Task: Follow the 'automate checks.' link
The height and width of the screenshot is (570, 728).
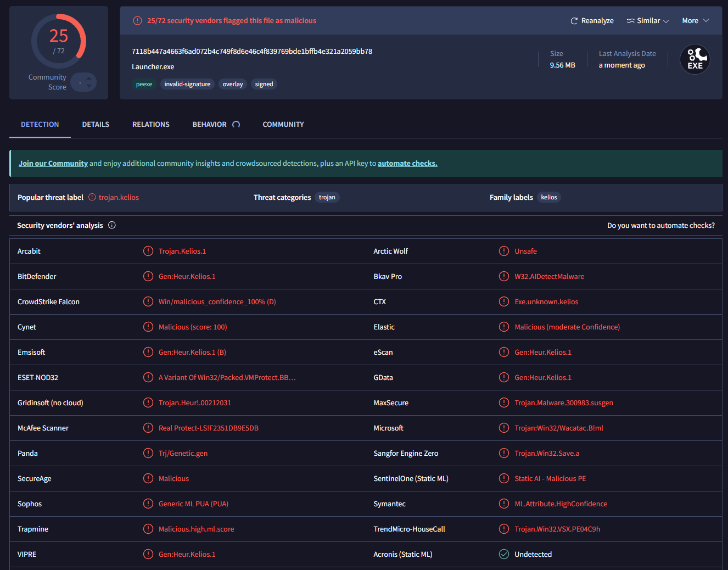Action: point(407,163)
